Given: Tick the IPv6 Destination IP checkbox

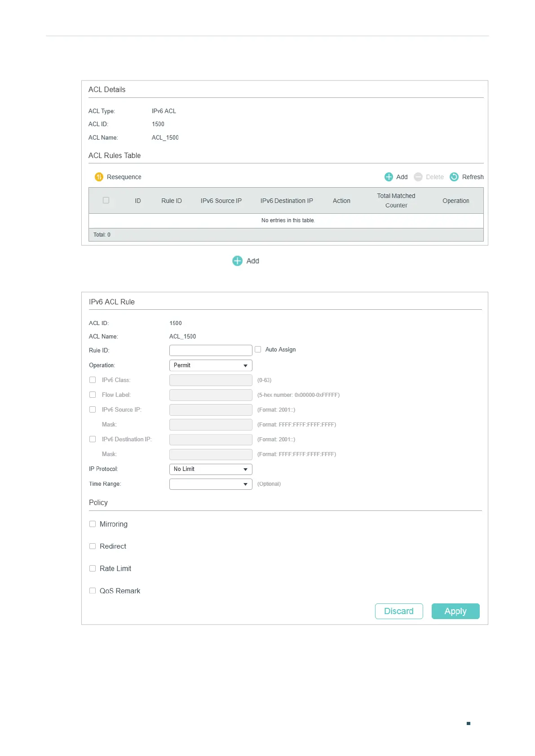Looking at the screenshot, I should click(93, 439).
